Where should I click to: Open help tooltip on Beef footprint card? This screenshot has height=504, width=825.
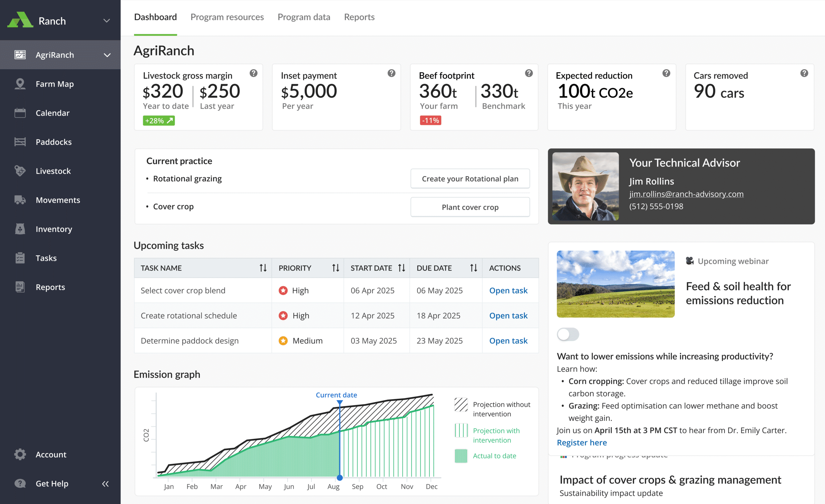pos(529,73)
